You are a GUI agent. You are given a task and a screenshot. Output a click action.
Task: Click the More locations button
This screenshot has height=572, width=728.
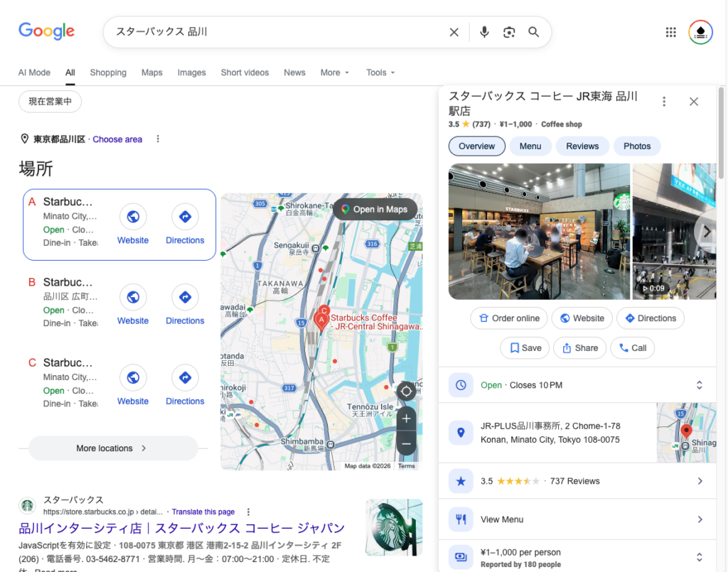click(113, 448)
